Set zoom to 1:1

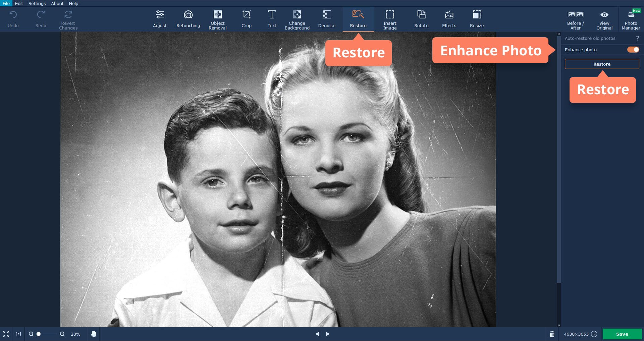[x=18, y=334]
